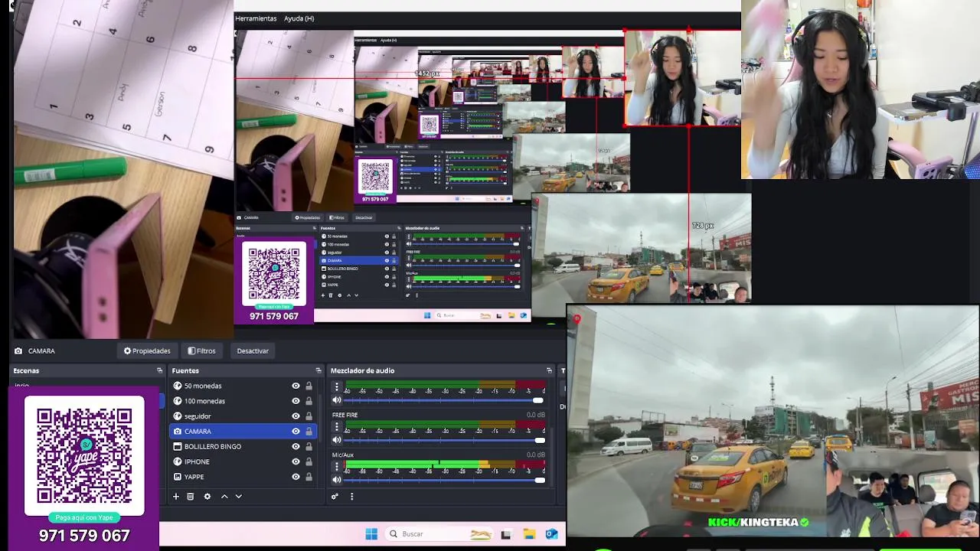Toggle lock on YAPPE source
The width and height of the screenshot is (980, 551).
click(x=309, y=477)
